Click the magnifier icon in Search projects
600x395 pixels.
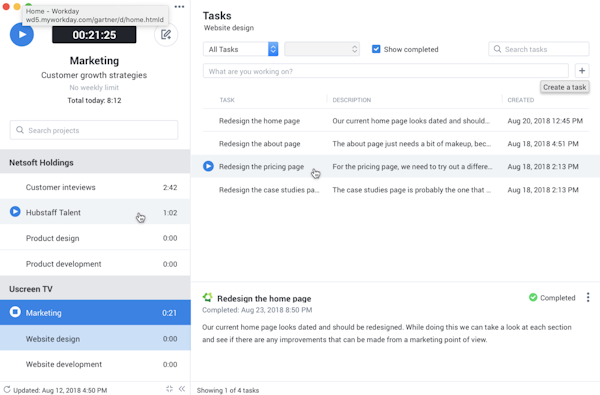click(x=20, y=130)
